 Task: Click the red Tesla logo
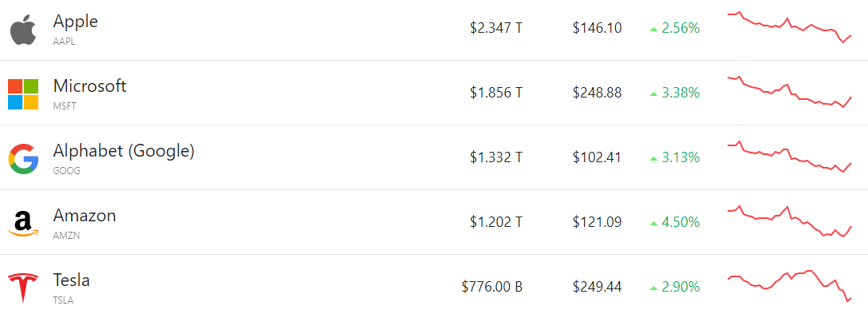pyautogui.click(x=23, y=288)
